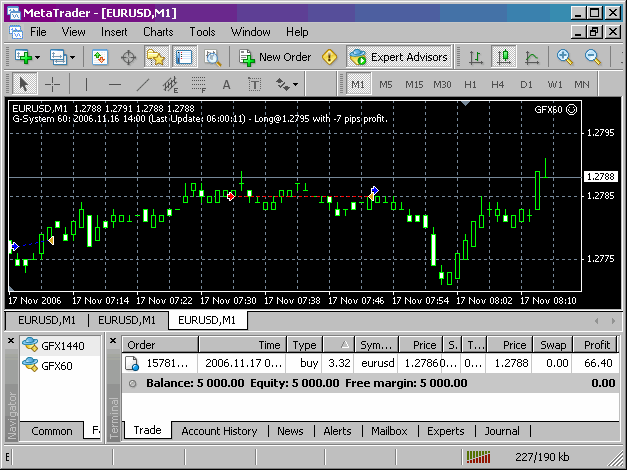627x470 pixels.
Task: Expand the Profiles dropdown arrow
Action: pyautogui.click(x=72, y=58)
